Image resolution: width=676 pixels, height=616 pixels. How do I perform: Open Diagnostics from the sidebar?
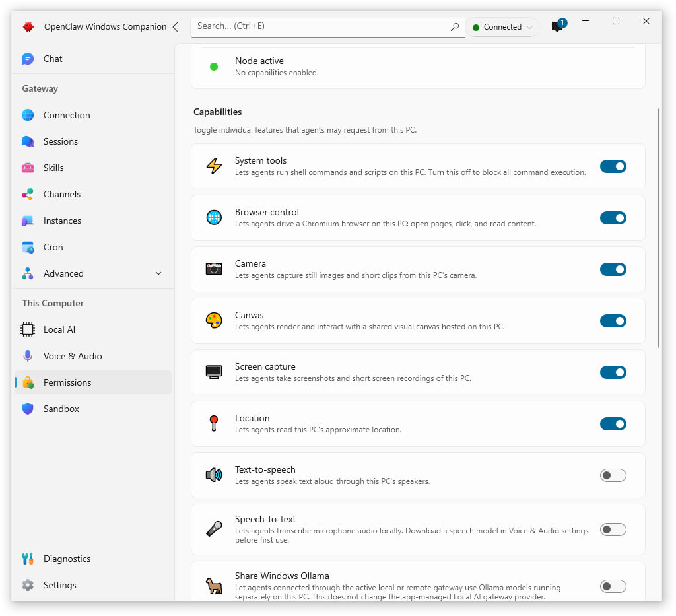coord(93,559)
